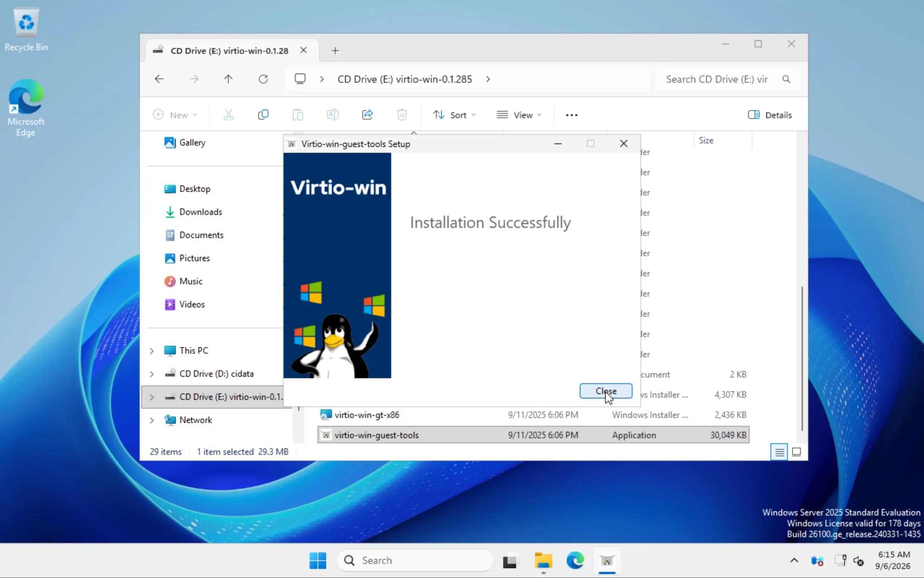Show hidden system tray icons
Viewport: 924px width, 578px height.
pos(794,560)
